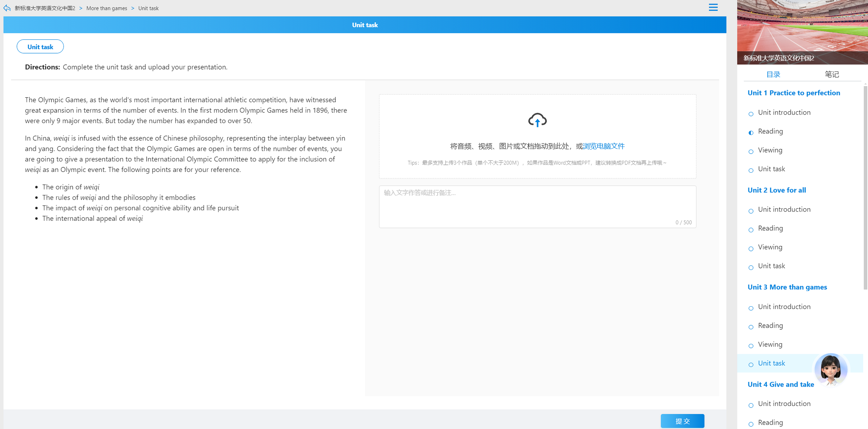868x429 pixels.
Task: Switch to the 目录 contents tab
Action: coord(773,74)
